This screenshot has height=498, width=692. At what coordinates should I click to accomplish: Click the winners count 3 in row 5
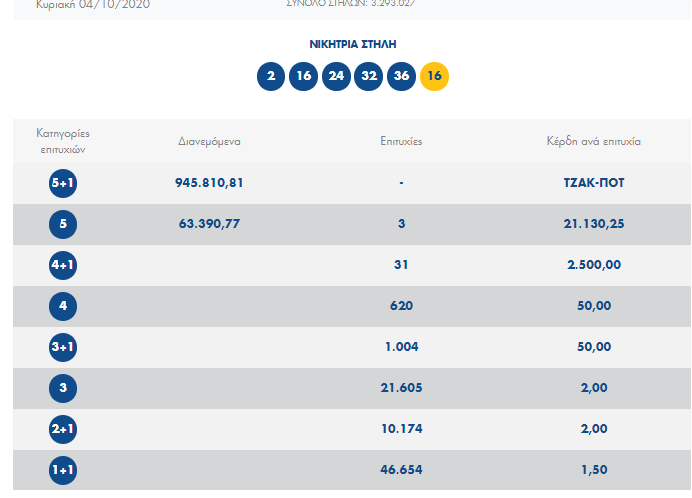(401, 224)
